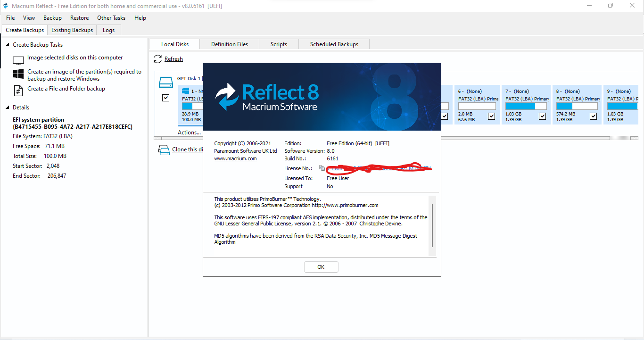Open the Backup menu
This screenshot has width=644, height=340.
[x=52, y=18]
